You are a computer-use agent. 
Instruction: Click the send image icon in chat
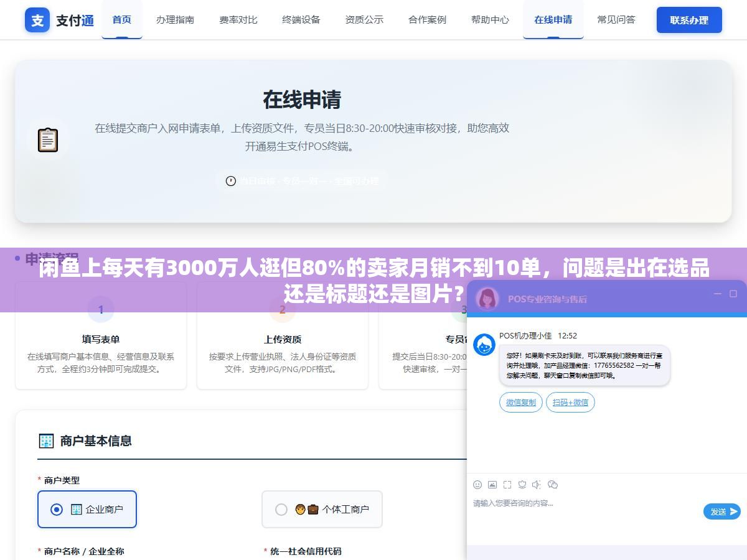coord(492,485)
